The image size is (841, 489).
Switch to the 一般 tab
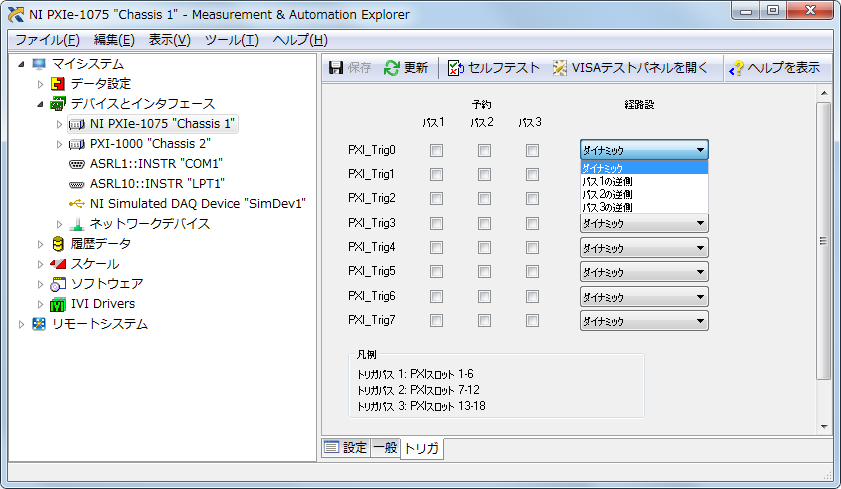385,447
